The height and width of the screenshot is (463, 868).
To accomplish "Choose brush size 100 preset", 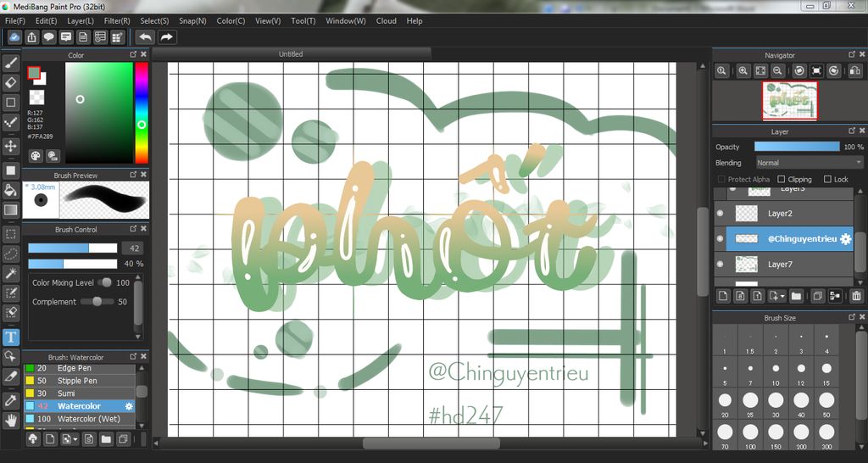I will click(x=750, y=435).
